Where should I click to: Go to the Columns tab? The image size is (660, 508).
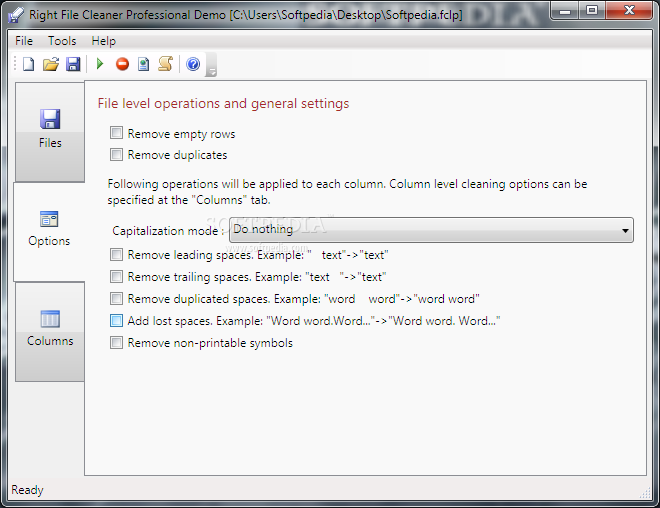[x=50, y=332]
